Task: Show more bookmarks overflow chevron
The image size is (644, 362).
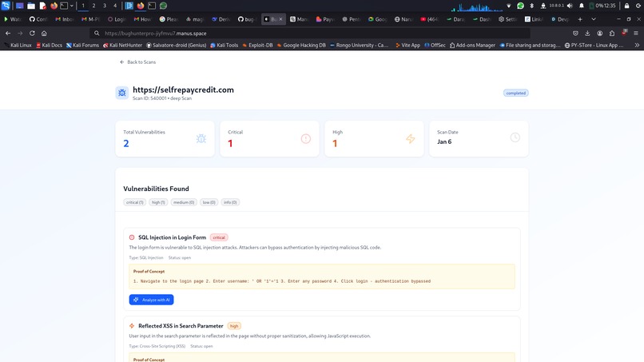Action: tap(637, 46)
